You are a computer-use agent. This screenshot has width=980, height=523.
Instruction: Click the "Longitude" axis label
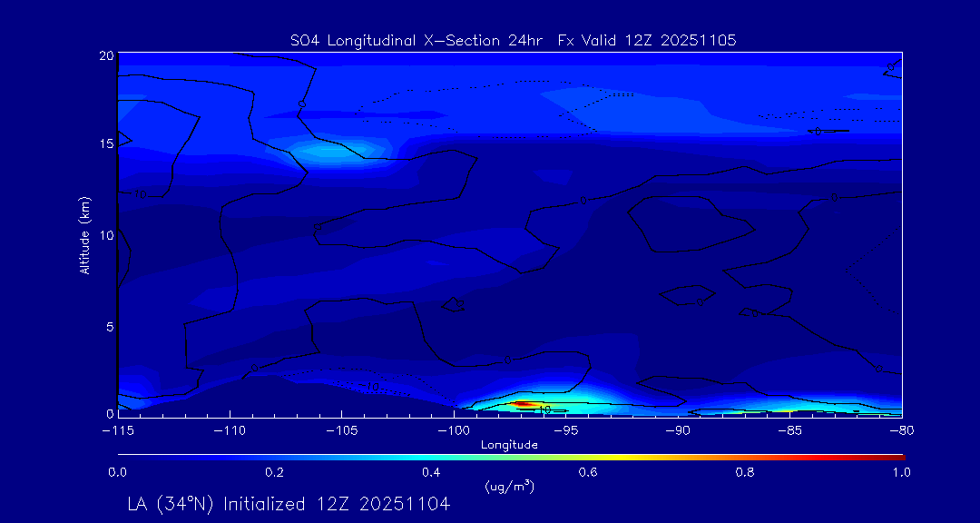point(509,445)
